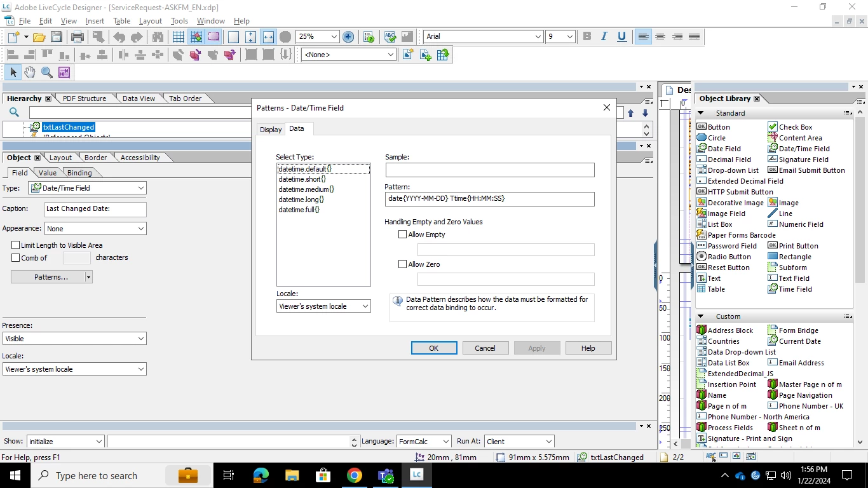Open the None style dropdown in toolbar
This screenshot has height=488, width=868.
pyautogui.click(x=391, y=55)
